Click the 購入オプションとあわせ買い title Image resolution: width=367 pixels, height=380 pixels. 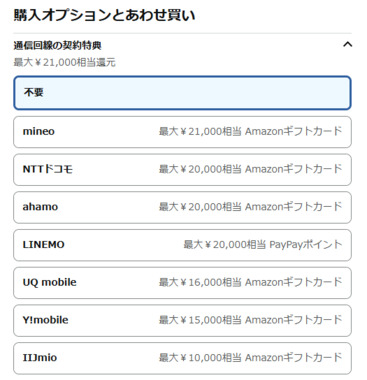pos(104,15)
